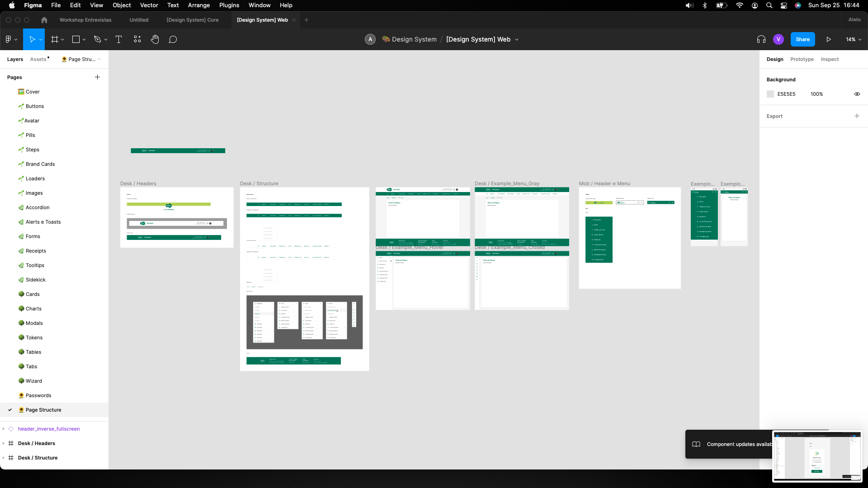Viewport: 868px width, 488px height.
Task: Select the Add Comment tool
Action: point(173,39)
